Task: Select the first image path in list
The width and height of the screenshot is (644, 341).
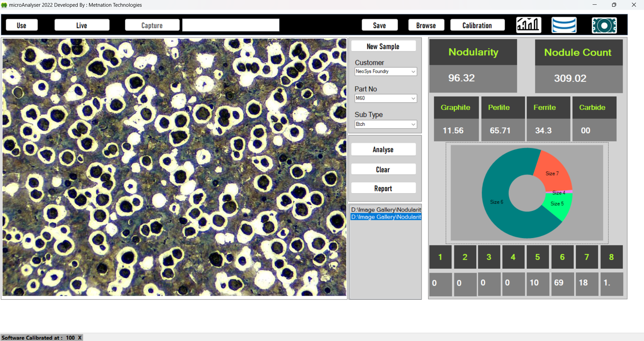Action: pyautogui.click(x=385, y=210)
